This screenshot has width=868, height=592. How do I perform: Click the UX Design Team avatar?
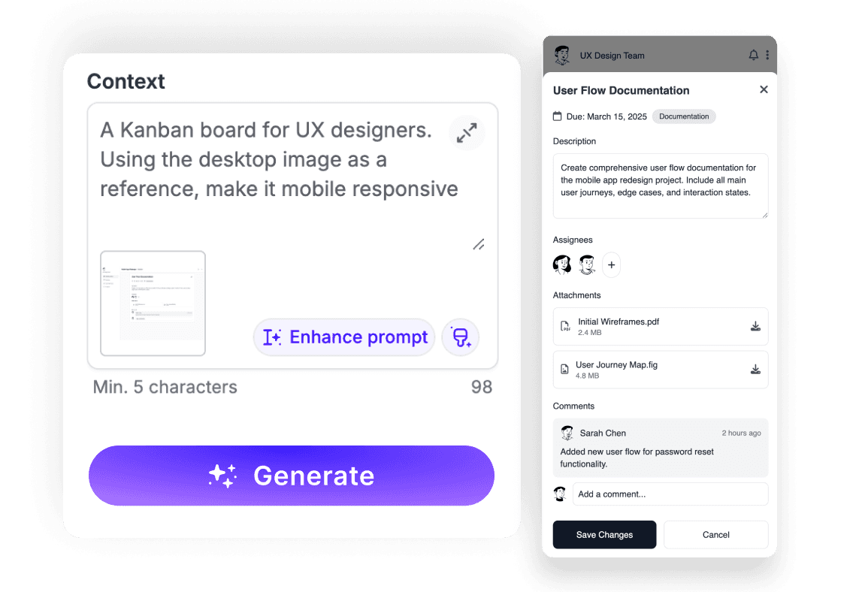coord(562,56)
